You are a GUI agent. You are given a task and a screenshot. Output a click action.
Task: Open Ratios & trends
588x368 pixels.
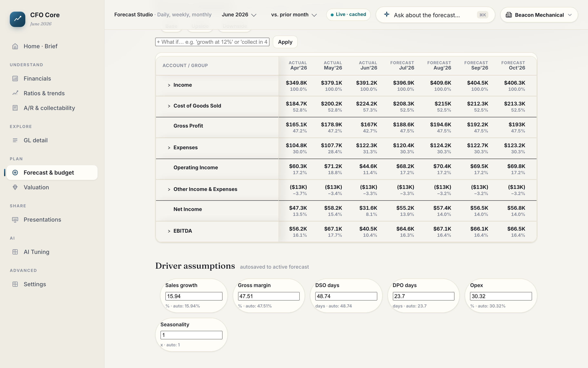click(52, 93)
